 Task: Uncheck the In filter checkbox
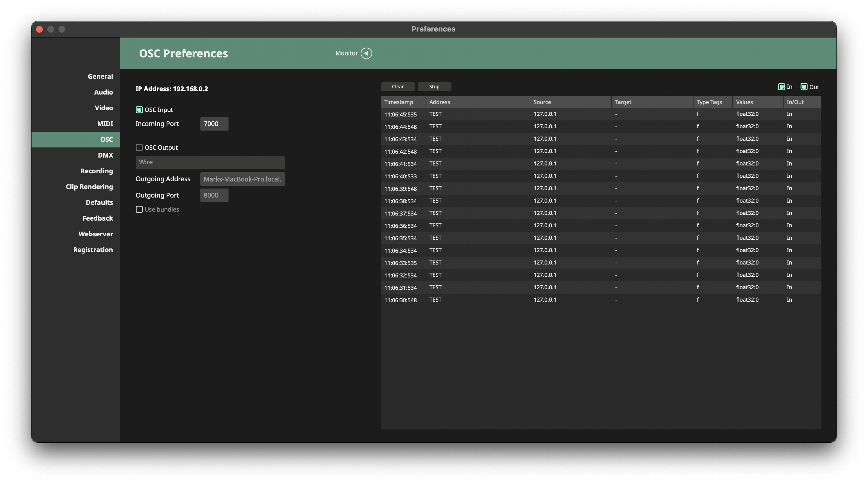click(781, 87)
